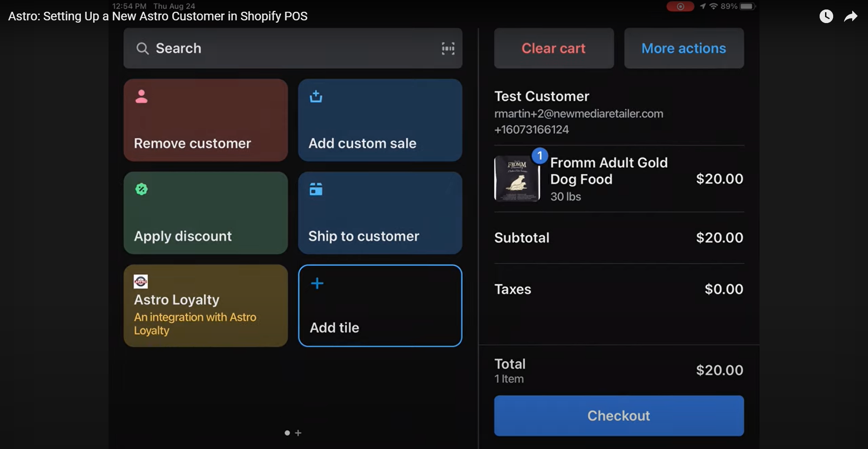Click the person icon on Remove customer tile
The width and height of the screenshot is (868, 449).
[142, 96]
